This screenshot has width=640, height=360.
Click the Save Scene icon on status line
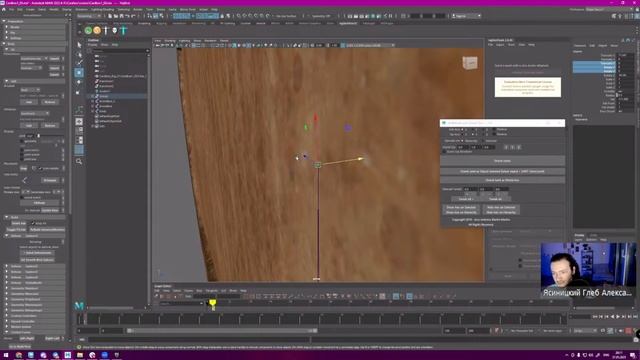tap(122, 16)
